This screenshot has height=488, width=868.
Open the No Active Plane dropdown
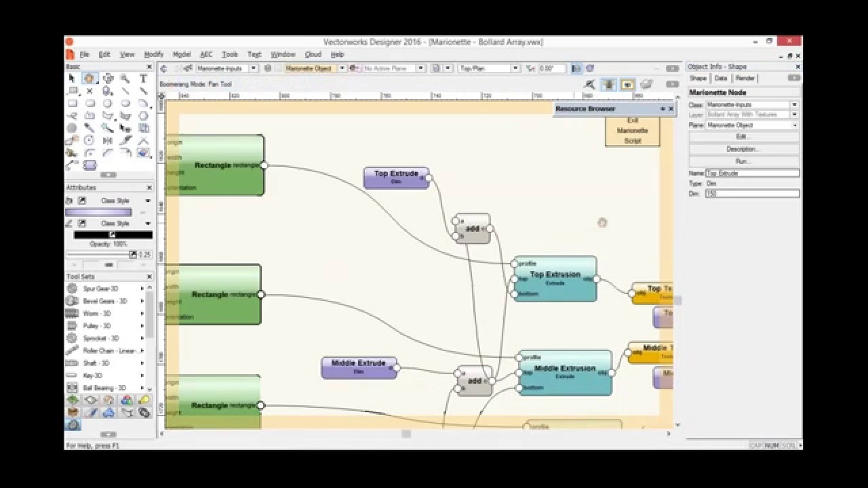click(x=421, y=68)
